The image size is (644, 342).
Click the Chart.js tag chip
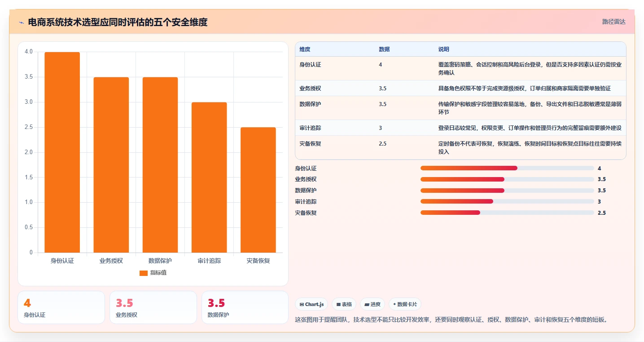[312, 304]
